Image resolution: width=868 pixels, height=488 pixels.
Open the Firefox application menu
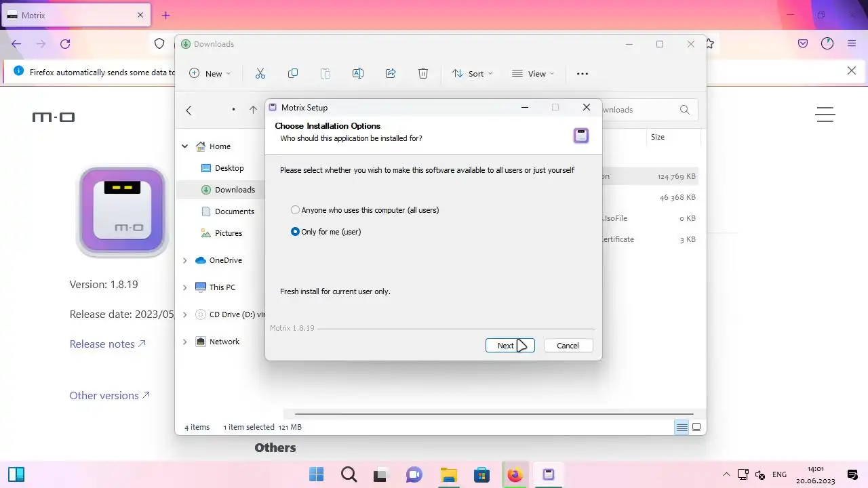[852, 43]
